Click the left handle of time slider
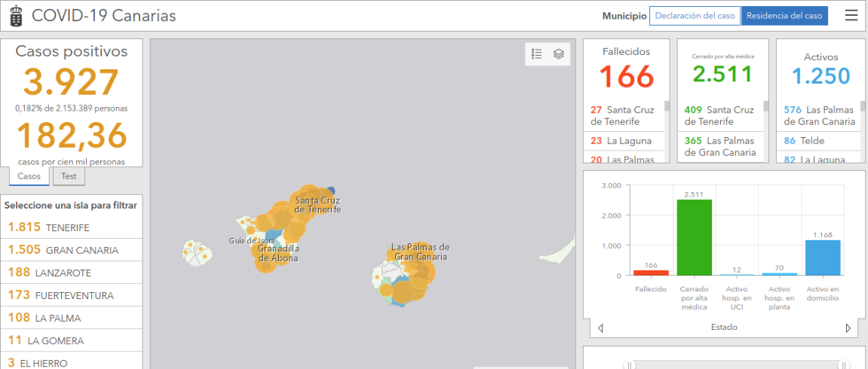The image size is (868, 369). pyautogui.click(x=628, y=364)
